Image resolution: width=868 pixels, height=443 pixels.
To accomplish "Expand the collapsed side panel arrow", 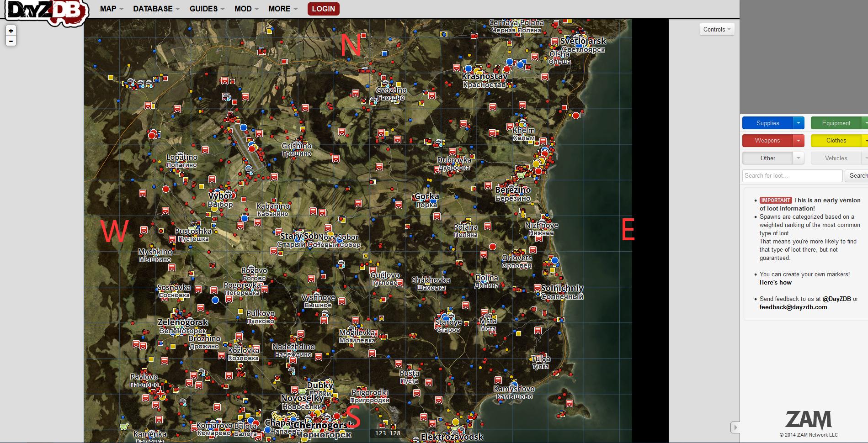I will 735,427.
